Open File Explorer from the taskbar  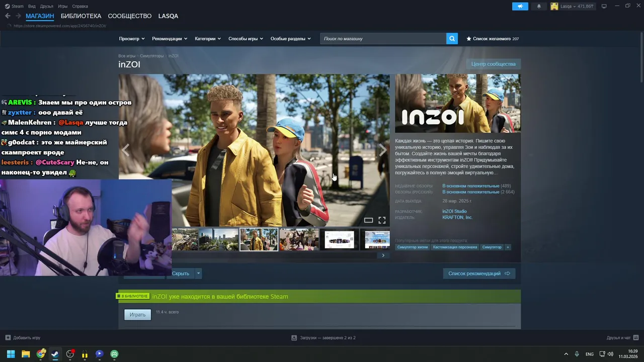(26, 354)
